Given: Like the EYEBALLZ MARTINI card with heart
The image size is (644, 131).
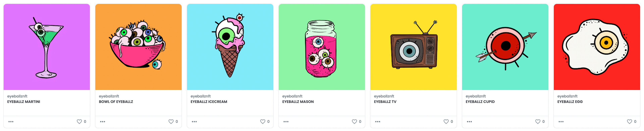Looking at the screenshot, I should tap(79, 121).
